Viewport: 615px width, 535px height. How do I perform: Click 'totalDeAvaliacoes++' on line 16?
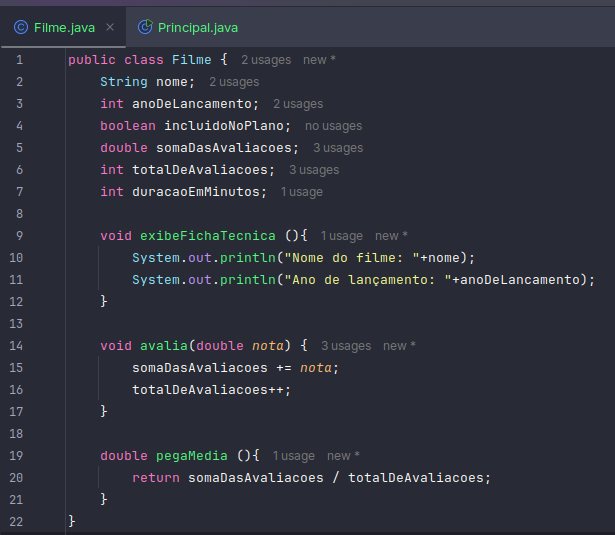[207, 389]
